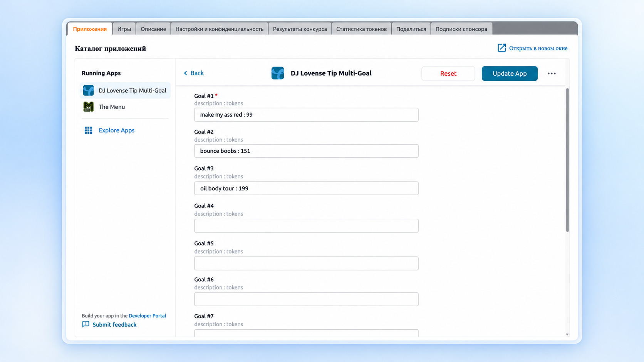Click the Goal #1 input field

coord(306,115)
